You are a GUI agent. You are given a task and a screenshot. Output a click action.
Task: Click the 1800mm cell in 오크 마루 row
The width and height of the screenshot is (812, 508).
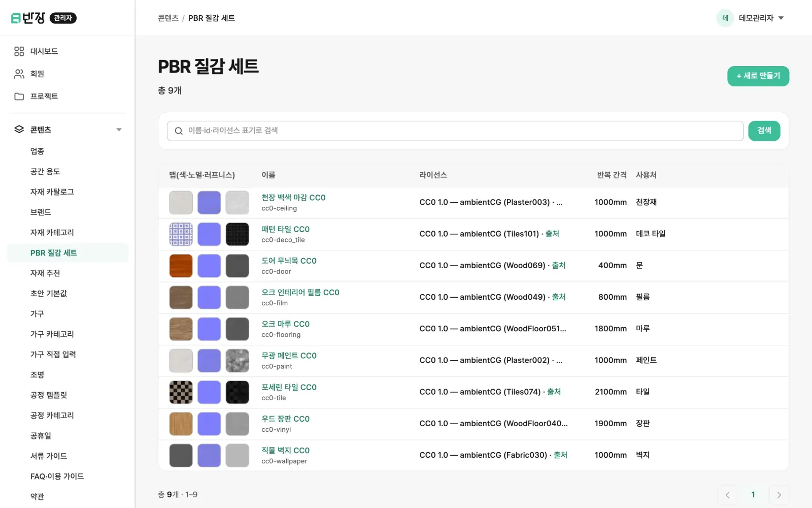611,329
